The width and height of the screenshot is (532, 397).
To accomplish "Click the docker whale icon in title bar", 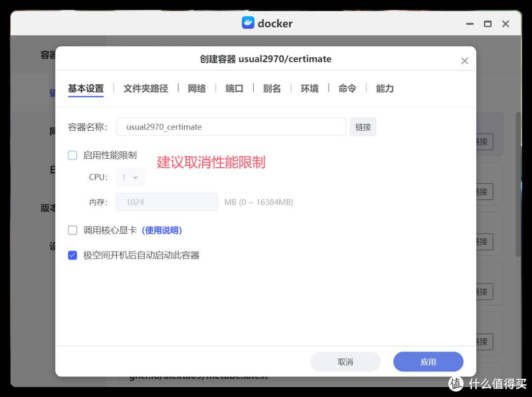I will pos(248,23).
